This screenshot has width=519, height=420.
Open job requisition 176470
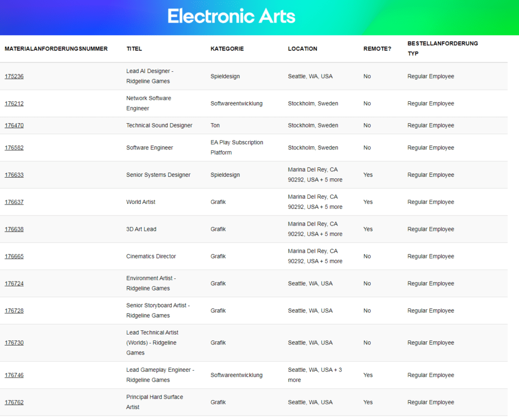[x=14, y=125]
